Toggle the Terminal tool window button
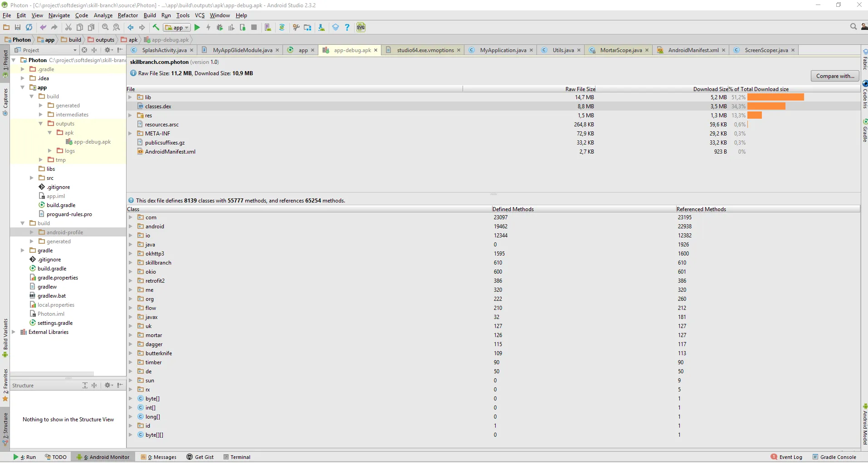Viewport: 868px width, 463px height. pos(237,457)
